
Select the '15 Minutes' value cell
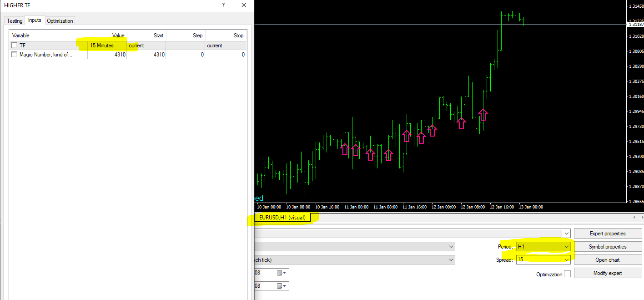click(107, 46)
